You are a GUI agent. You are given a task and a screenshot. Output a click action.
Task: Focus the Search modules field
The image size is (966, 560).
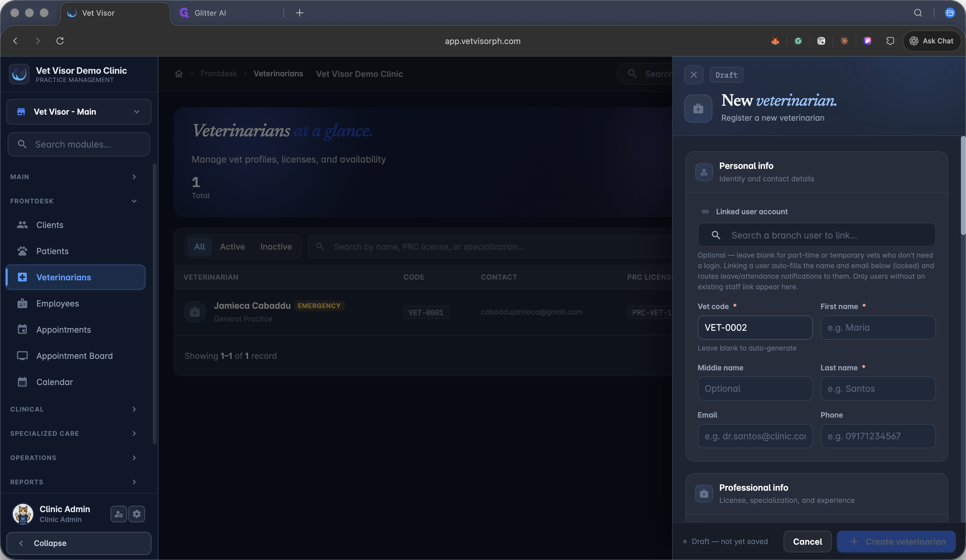(79, 144)
